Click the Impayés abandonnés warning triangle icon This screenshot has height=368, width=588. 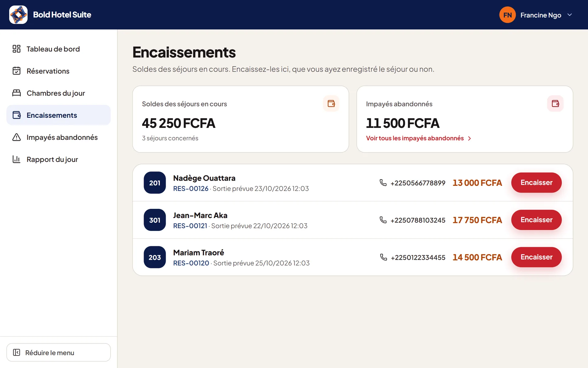(17, 137)
